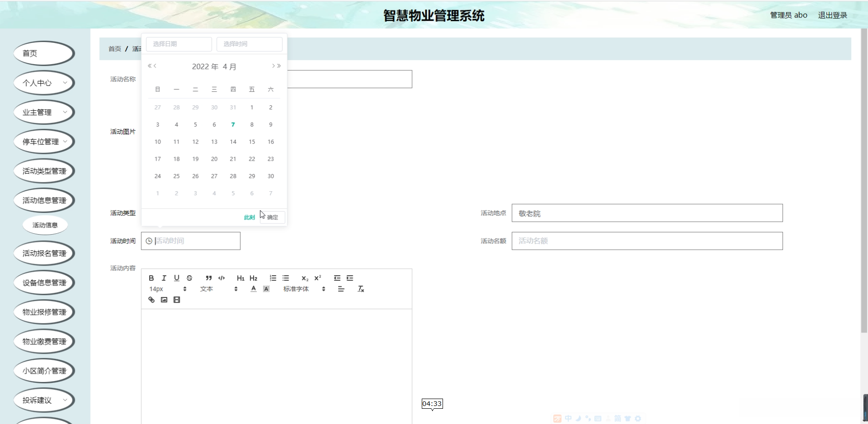
Task: Insert a code block in the editor
Action: 222,278
